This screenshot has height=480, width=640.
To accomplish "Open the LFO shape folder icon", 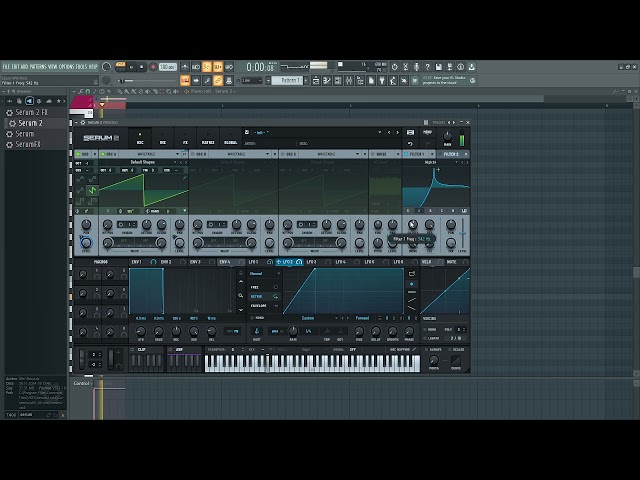I will coord(411,273).
